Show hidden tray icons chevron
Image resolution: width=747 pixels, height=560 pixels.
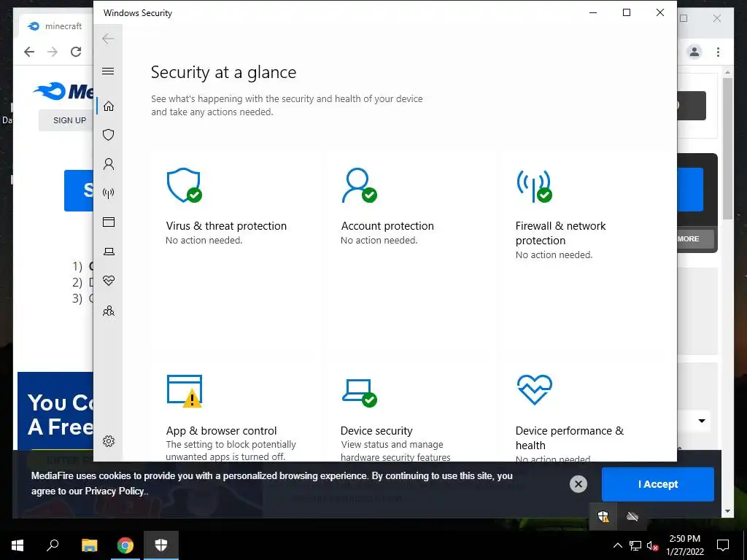click(617, 545)
